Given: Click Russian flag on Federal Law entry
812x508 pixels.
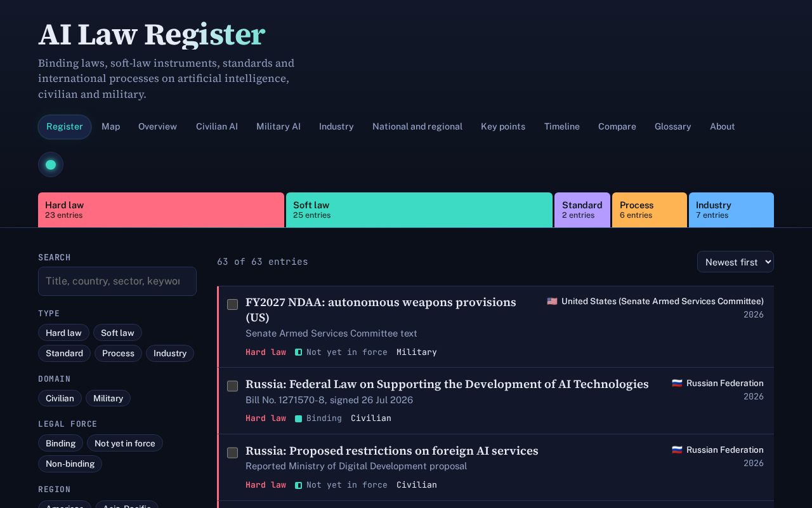Looking at the screenshot, I should [x=677, y=384].
